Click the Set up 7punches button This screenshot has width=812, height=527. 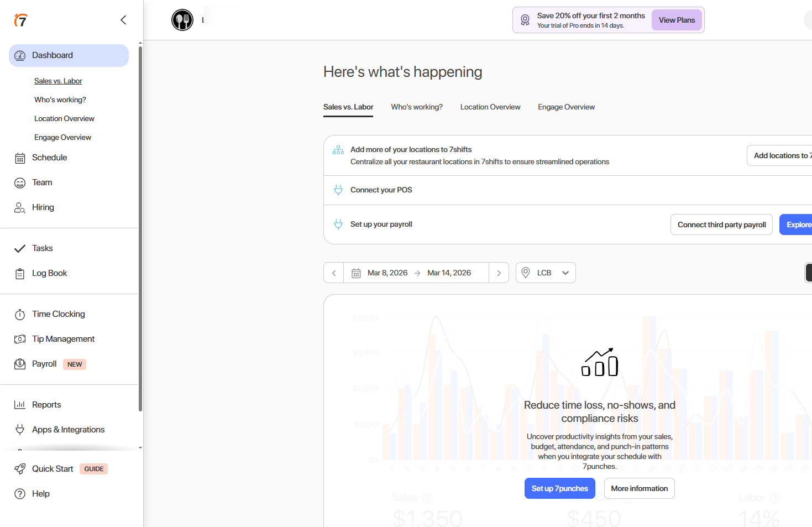pyautogui.click(x=559, y=488)
